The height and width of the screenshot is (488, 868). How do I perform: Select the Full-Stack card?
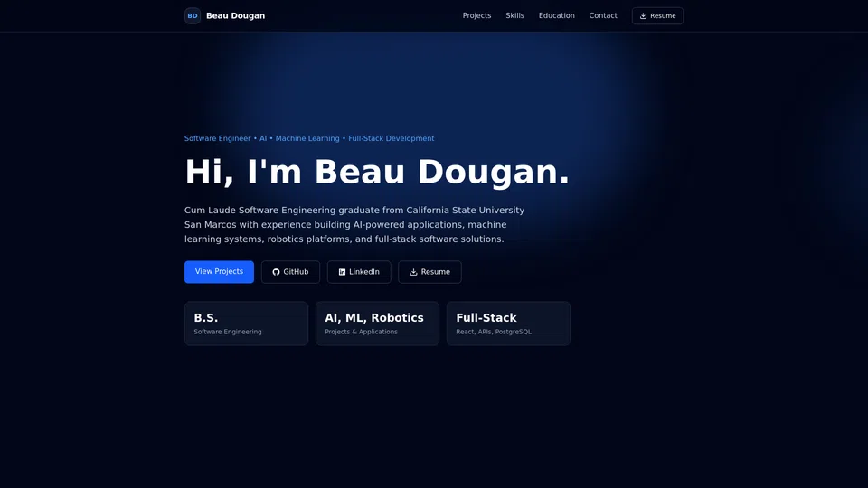[508, 324]
